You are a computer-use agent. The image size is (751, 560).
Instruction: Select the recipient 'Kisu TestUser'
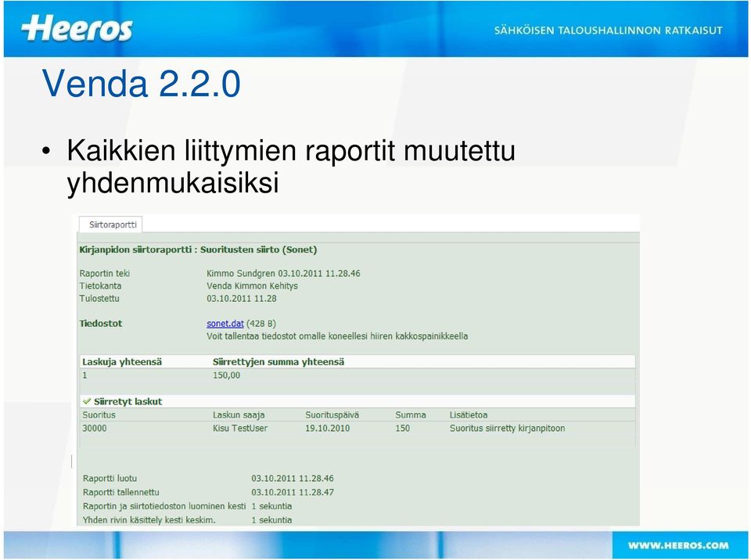point(240,429)
